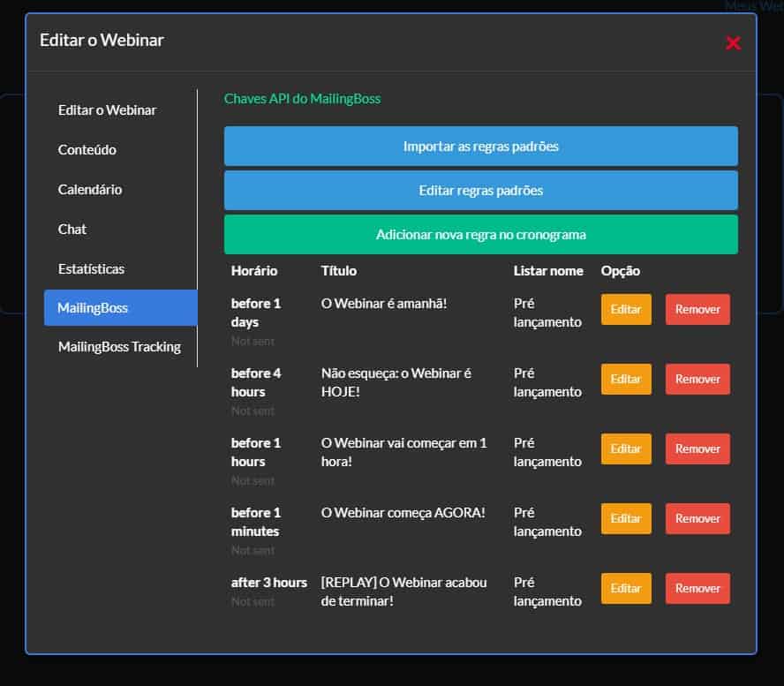Edit the 'before 1 hours' rule

[x=626, y=449]
